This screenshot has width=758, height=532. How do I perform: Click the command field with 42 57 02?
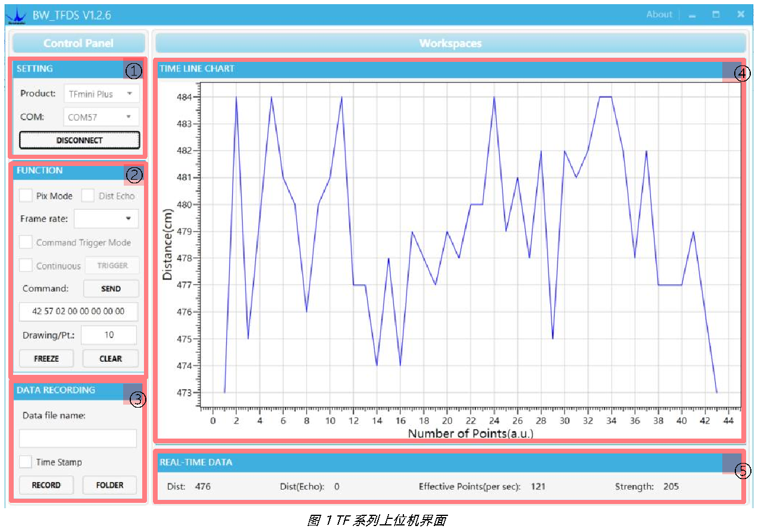click(x=79, y=311)
